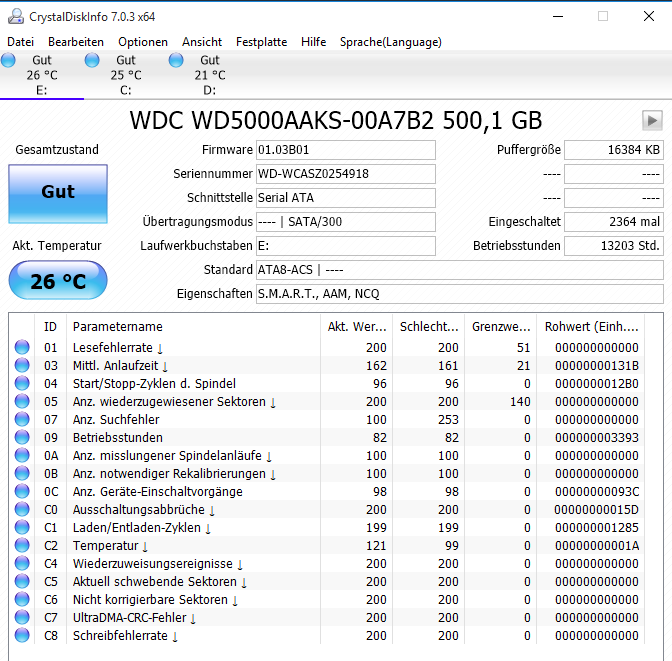Click the blue health orb for drive C:
672x661 pixels.
pyautogui.click(x=92, y=60)
